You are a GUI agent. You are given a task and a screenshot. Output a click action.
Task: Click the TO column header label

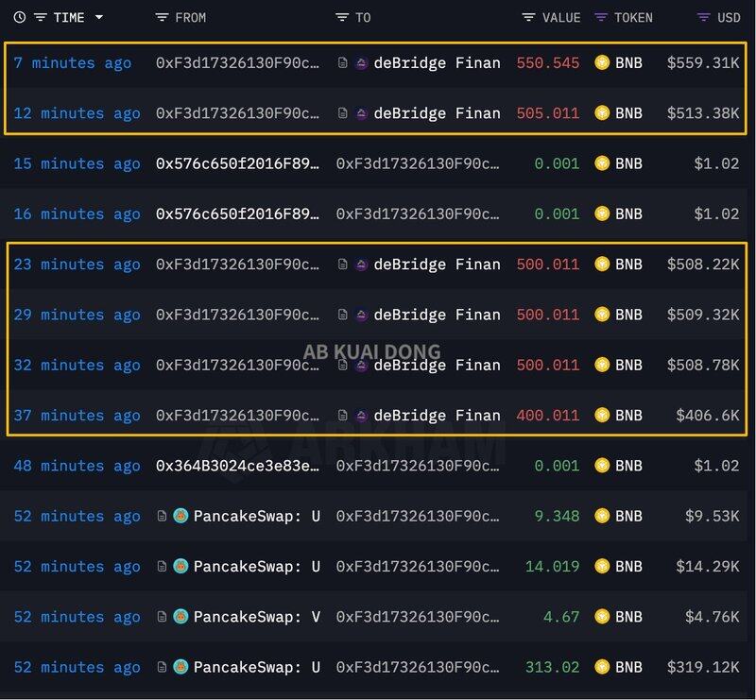pos(363,18)
